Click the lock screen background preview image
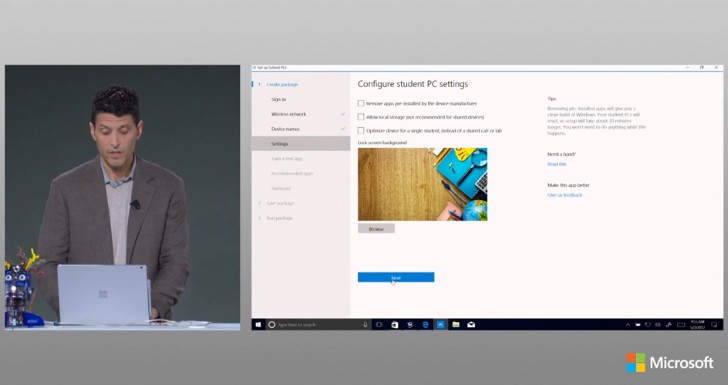 tap(422, 184)
